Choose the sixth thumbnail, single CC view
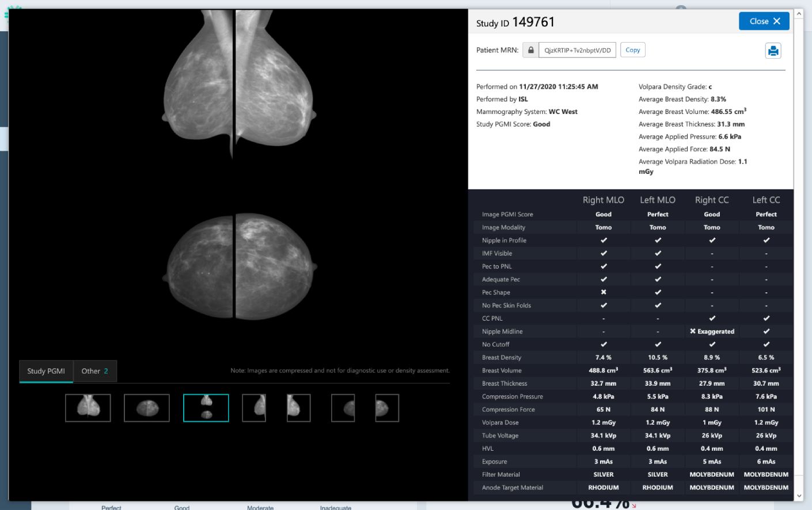Screen dimensions: 812x510 pyautogui.click(x=343, y=408)
